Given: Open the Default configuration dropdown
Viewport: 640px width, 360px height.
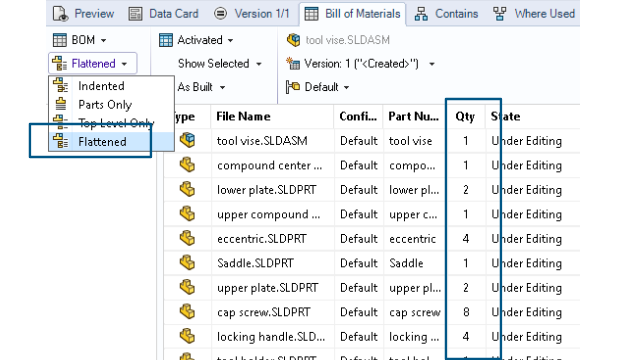Looking at the screenshot, I should (318, 87).
